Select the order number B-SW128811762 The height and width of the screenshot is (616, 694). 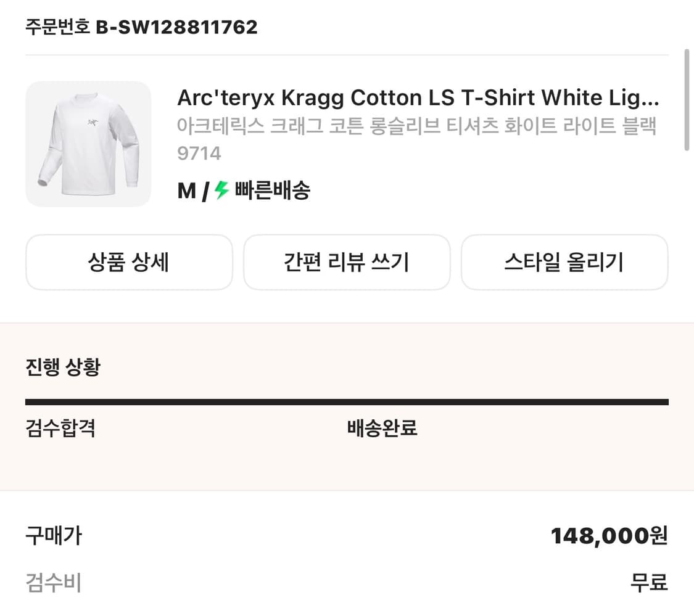click(176, 27)
